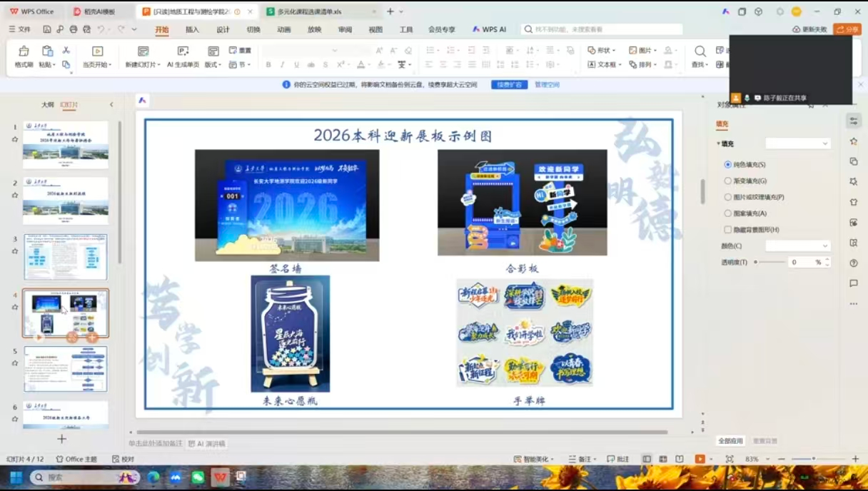Open the Picture (图片) dropdown arrow

tap(655, 51)
